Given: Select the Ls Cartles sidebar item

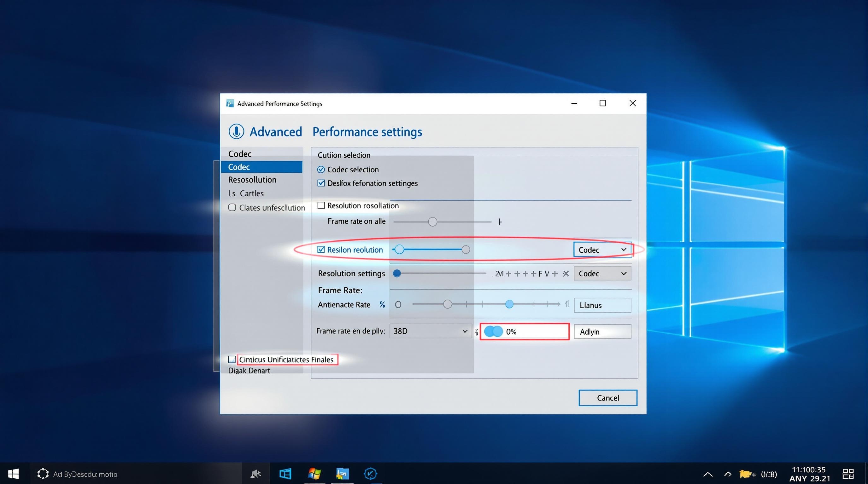Looking at the screenshot, I should point(246,193).
